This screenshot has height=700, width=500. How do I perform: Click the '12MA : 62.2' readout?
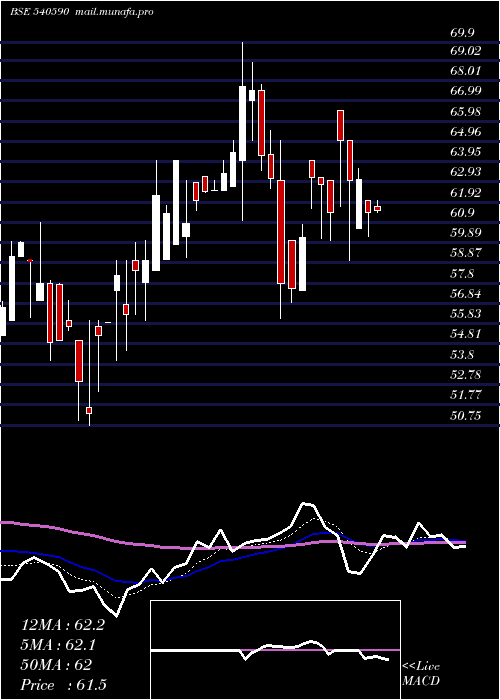pyautogui.click(x=63, y=625)
